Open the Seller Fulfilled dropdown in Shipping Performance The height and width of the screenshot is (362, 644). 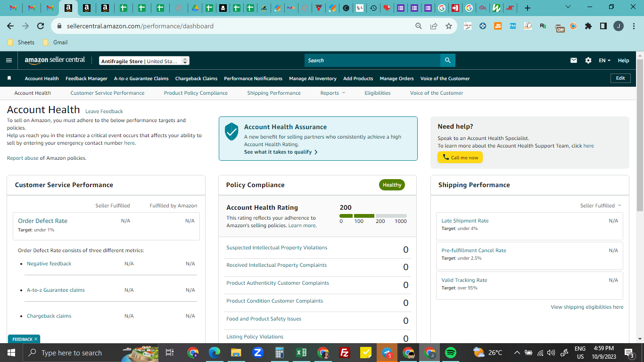[x=601, y=206]
